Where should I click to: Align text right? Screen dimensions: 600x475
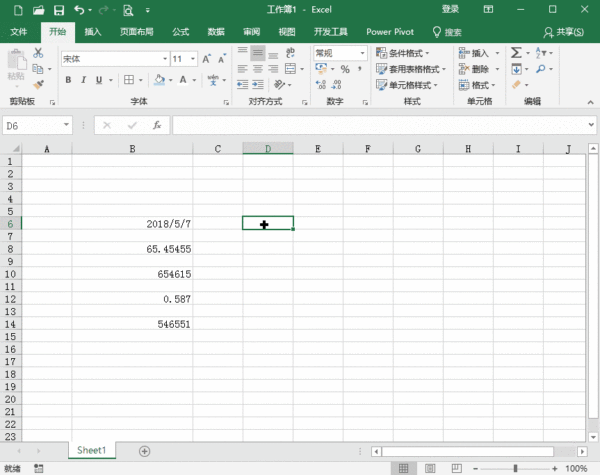pos(273,69)
